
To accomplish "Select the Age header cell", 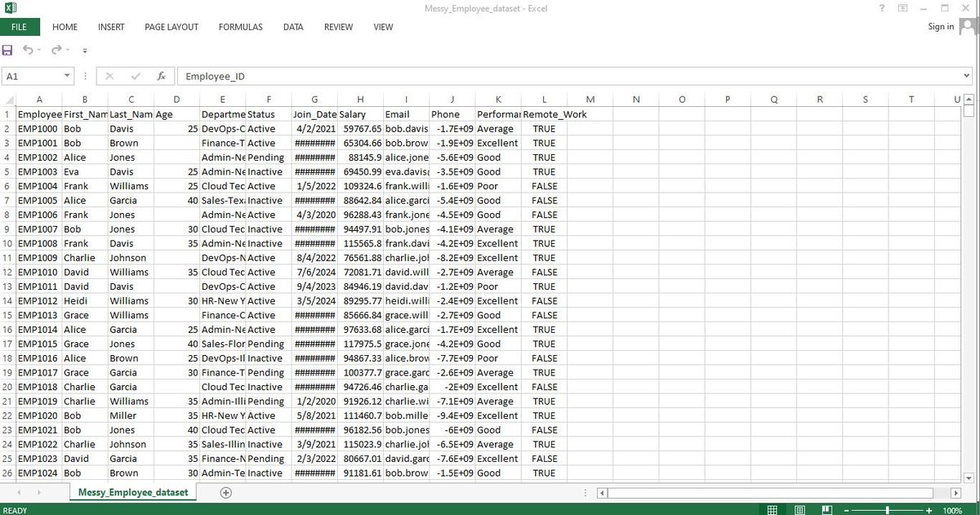I will (176, 114).
